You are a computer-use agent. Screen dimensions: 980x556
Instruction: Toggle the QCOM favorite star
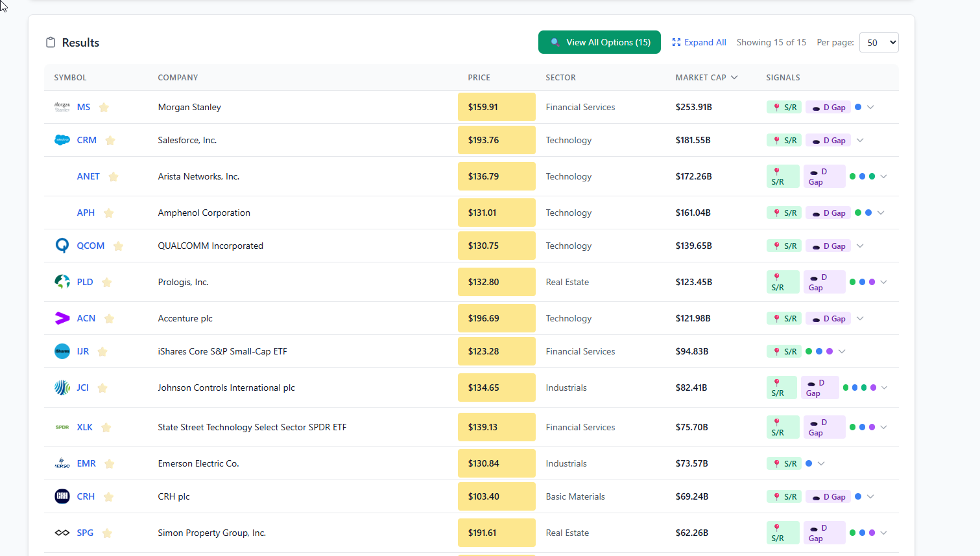(119, 246)
